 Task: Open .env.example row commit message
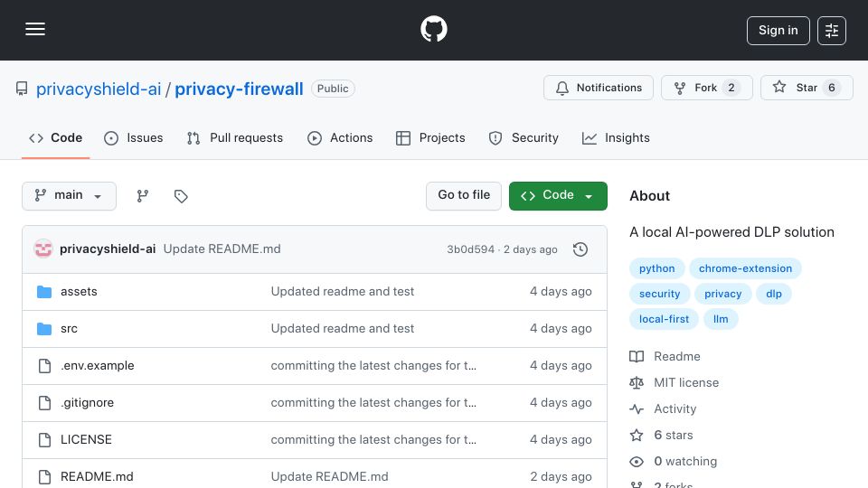(x=373, y=366)
